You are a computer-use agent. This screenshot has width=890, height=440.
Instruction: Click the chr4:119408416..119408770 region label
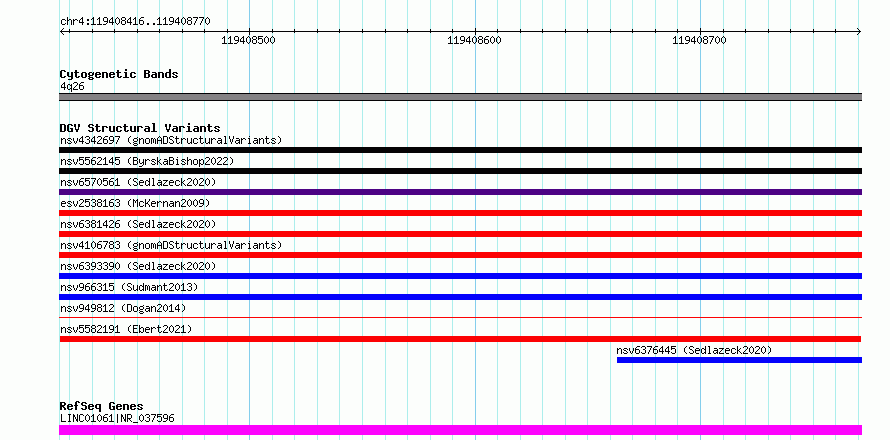[x=135, y=22]
